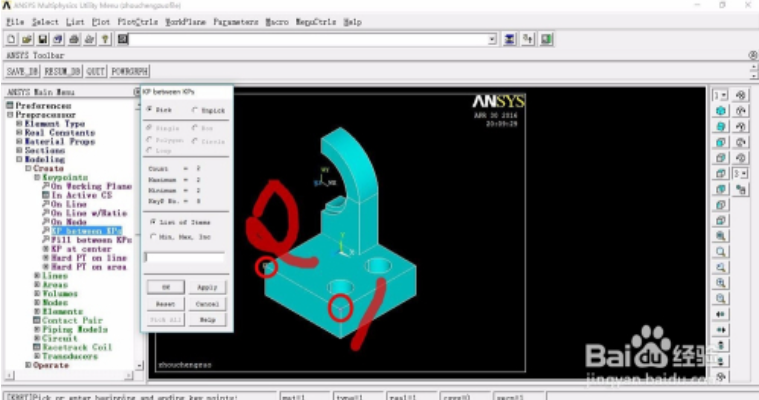This screenshot has width=759, height=400.
Task: Click the Fit View zoom icon
Action: point(721,236)
